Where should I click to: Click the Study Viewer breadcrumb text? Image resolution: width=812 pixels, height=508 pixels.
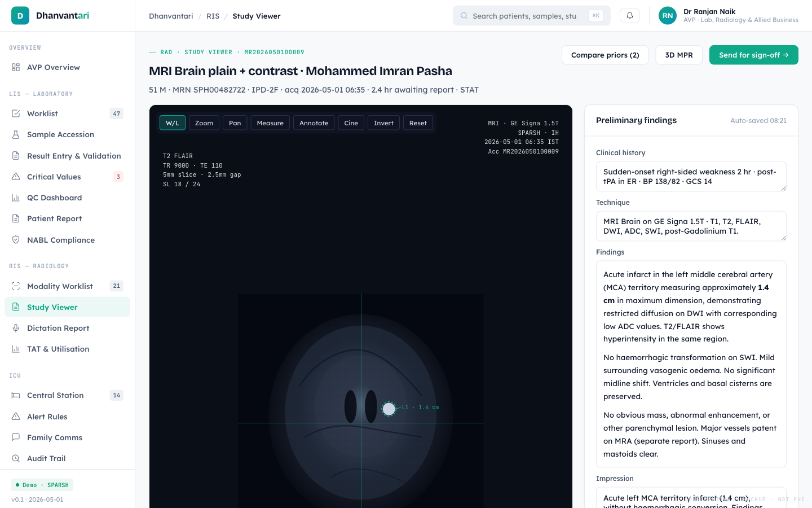[257, 16]
